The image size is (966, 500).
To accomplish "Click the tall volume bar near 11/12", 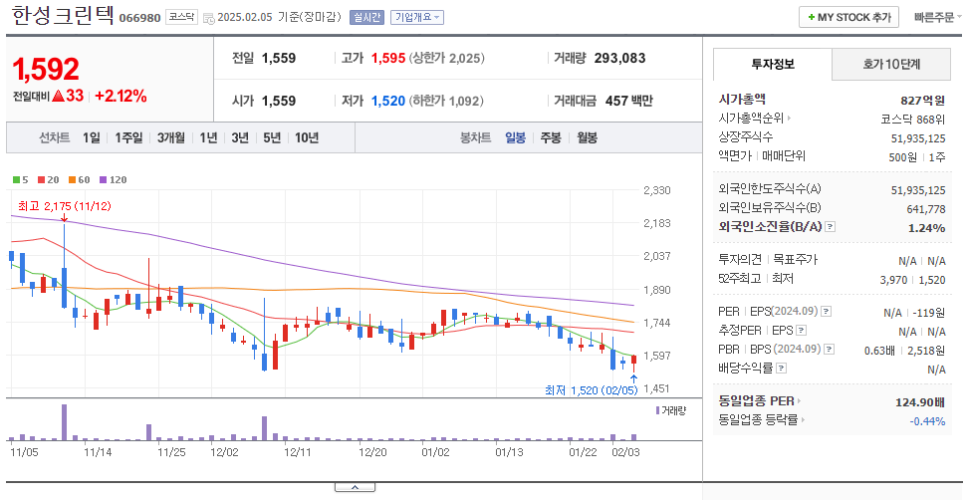I will (64, 422).
